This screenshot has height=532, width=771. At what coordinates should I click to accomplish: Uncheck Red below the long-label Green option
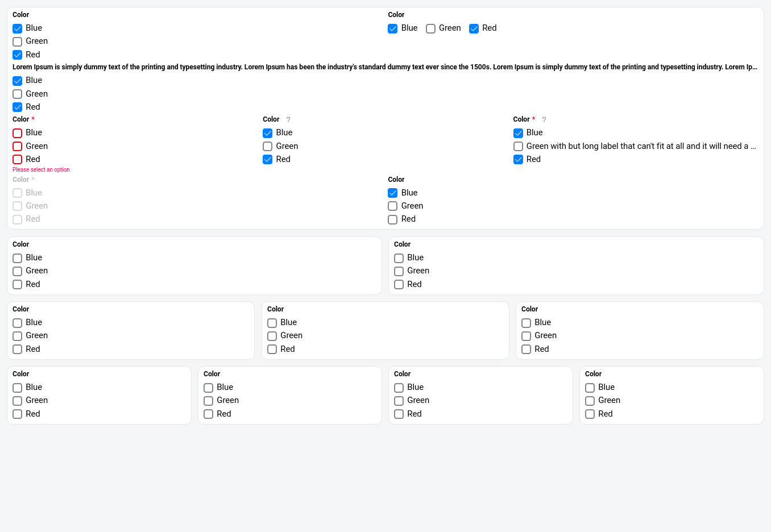coord(519,160)
